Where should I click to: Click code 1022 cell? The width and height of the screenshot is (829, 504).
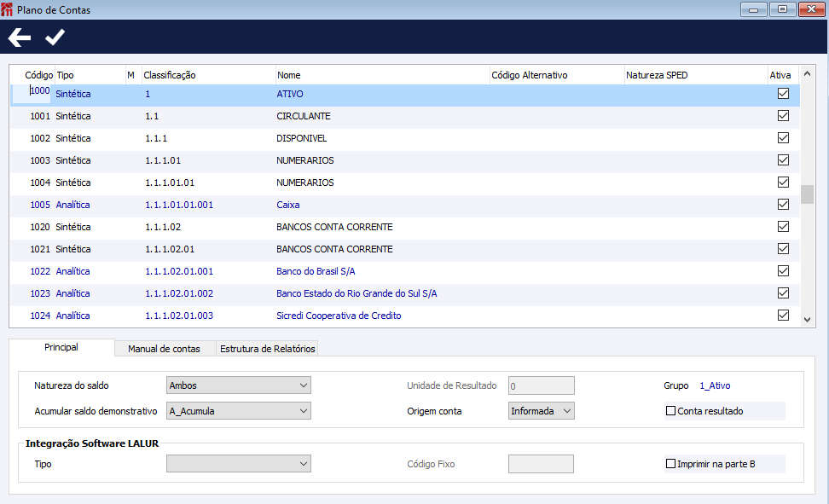40,271
